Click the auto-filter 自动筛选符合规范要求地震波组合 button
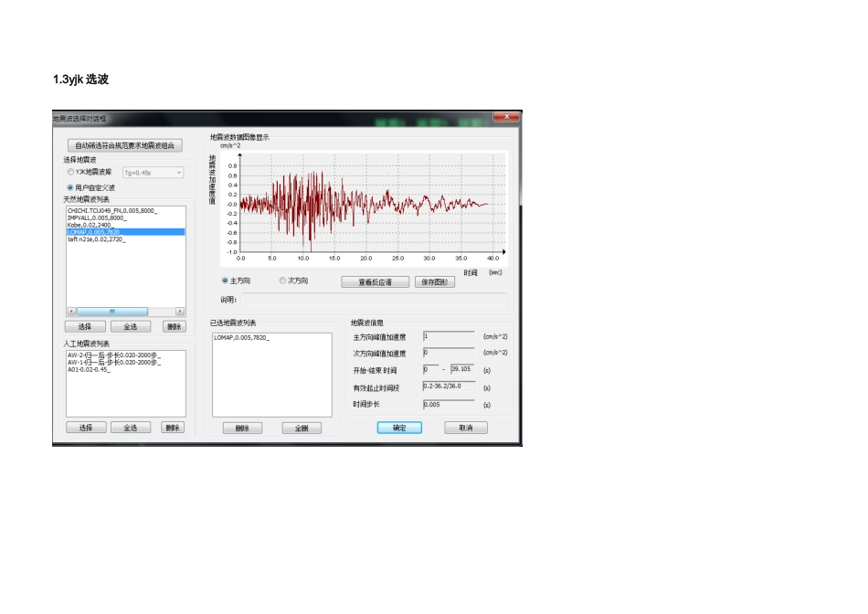The height and width of the screenshot is (614, 868). 126,145
